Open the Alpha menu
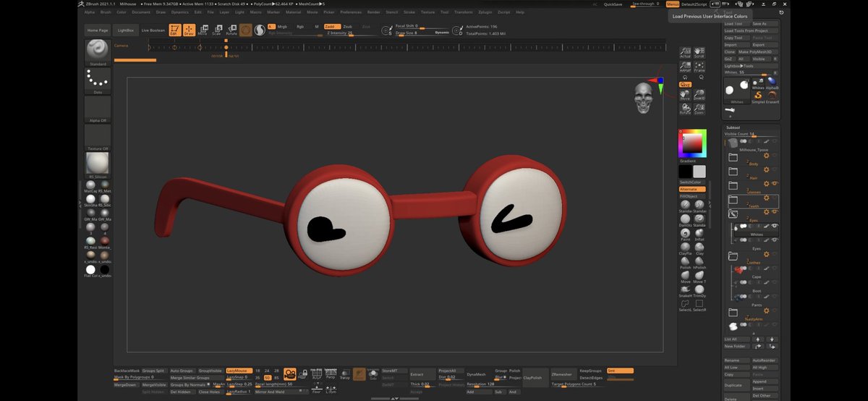Viewport: 868px width, 401px height. click(89, 12)
